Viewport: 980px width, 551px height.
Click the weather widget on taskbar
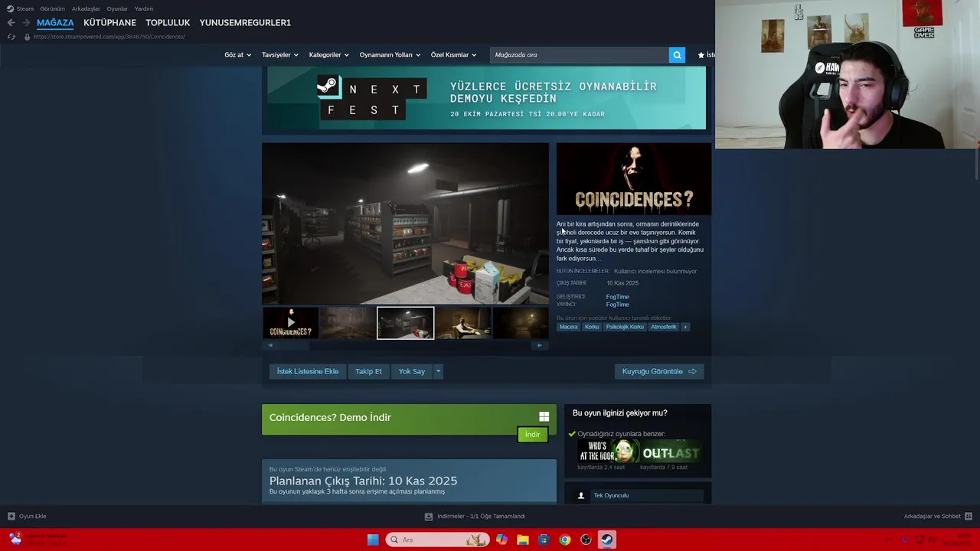[38, 539]
